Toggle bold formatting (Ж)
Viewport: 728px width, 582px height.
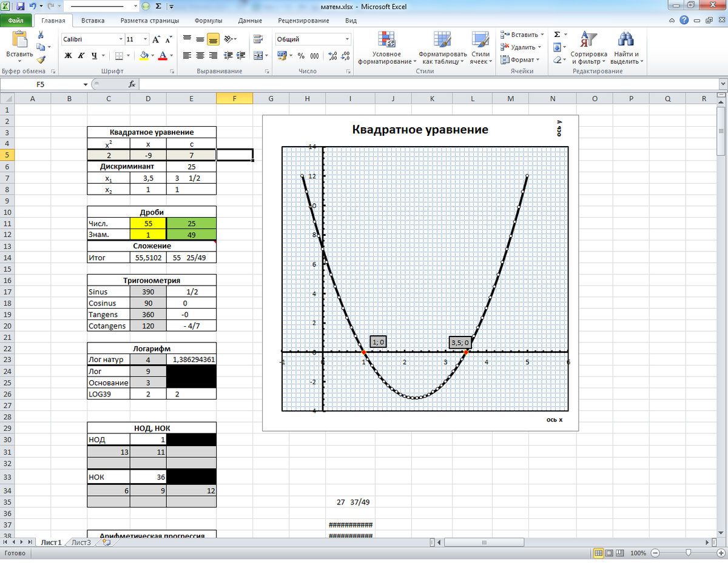tap(69, 56)
